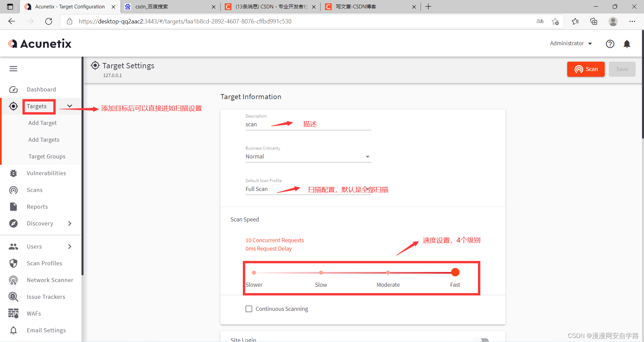Open Network Scanner page link
Image resolution: width=644 pixels, height=342 pixels.
[x=50, y=280]
